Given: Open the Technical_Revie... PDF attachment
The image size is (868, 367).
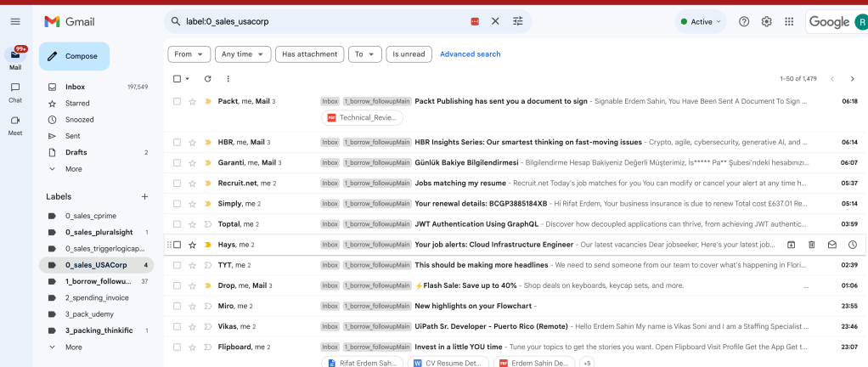Looking at the screenshot, I should pyautogui.click(x=362, y=118).
